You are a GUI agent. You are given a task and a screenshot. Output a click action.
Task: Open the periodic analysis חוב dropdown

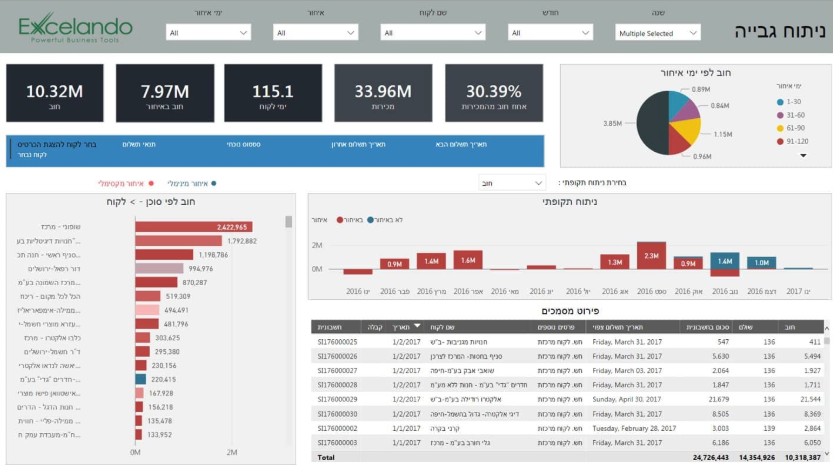pyautogui.click(x=512, y=183)
